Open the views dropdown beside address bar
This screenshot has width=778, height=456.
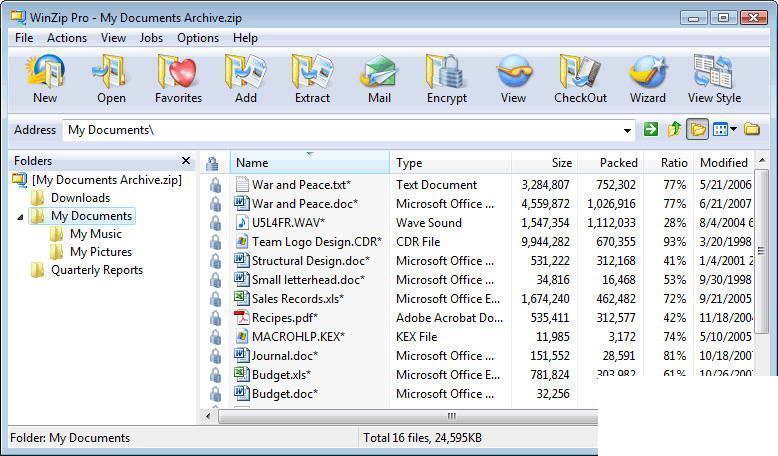click(x=725, y=130)
